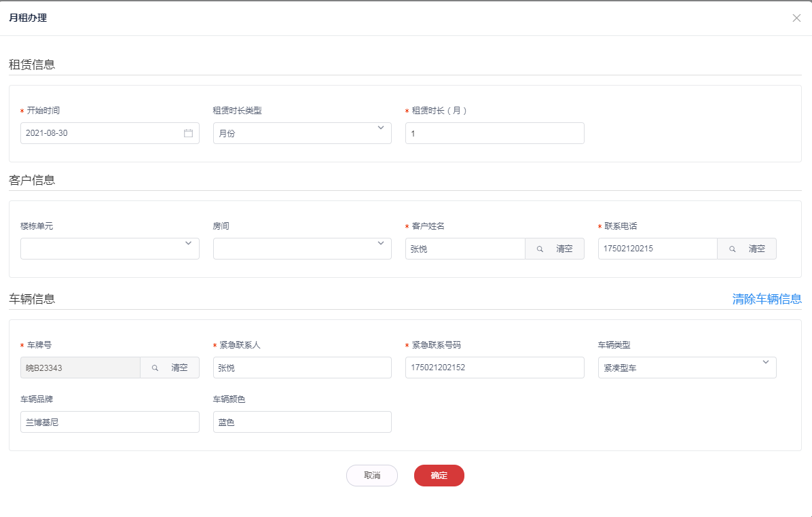
Task: Click the 车辆信息 section heading
Action: pyautogui.click(x=32, y=299)
